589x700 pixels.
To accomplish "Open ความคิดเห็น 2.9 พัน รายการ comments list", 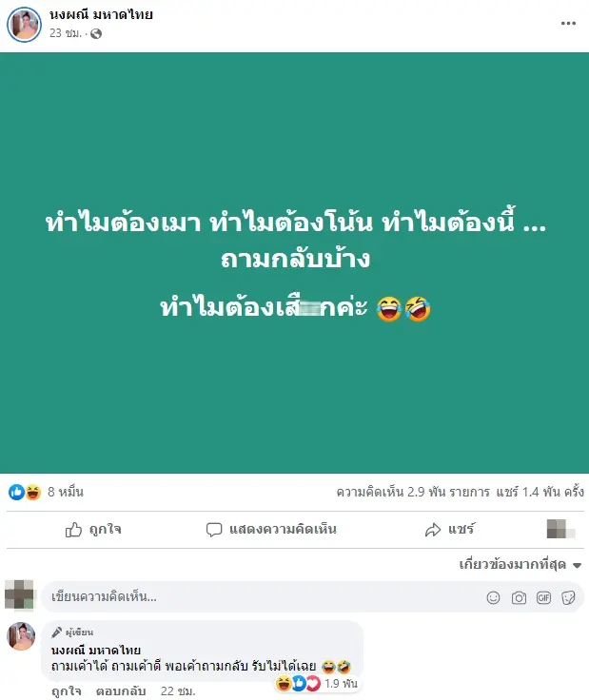I will tap(413, 492).
